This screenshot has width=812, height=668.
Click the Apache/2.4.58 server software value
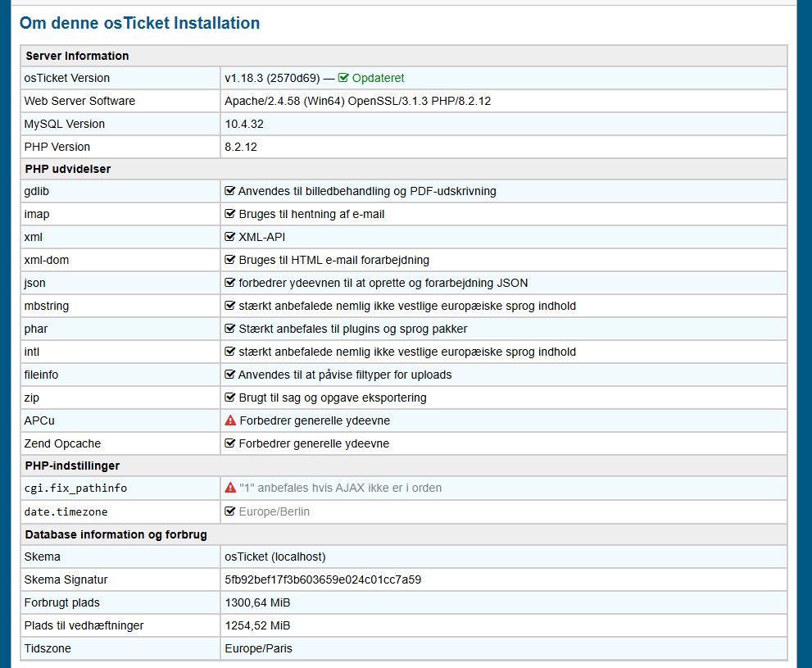pos(358,101)
